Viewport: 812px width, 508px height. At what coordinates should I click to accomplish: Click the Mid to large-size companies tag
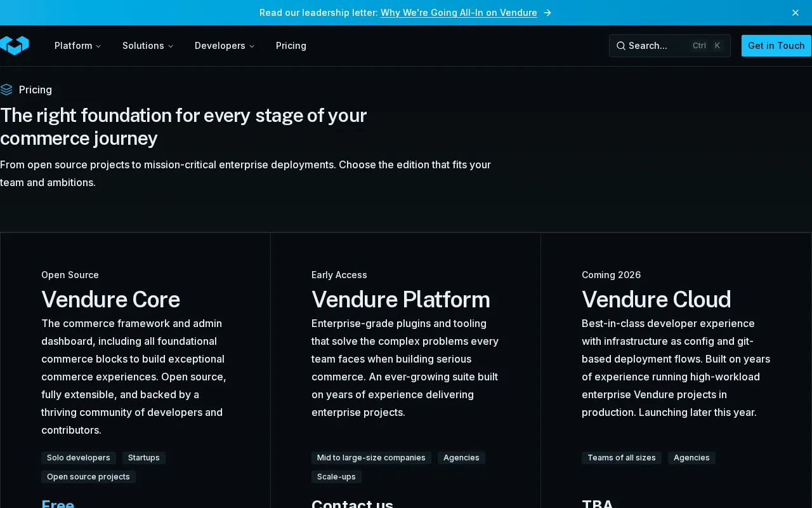(371, 458)
